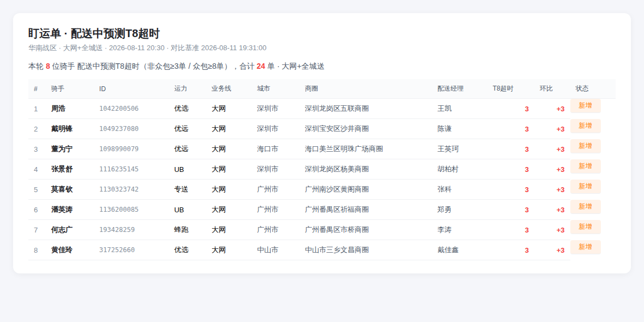Select rider name 张景舒

62,169
